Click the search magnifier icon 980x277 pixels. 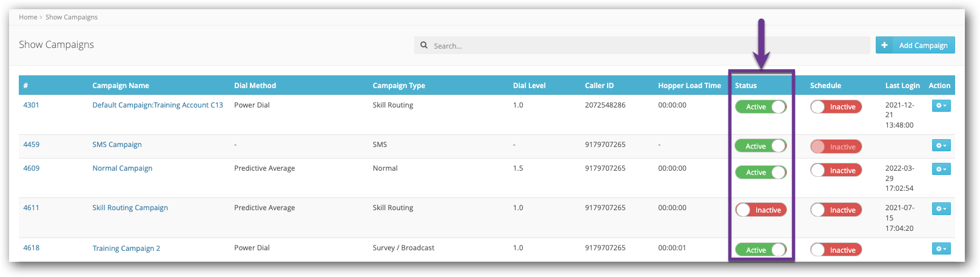click(x=424, y=46)
